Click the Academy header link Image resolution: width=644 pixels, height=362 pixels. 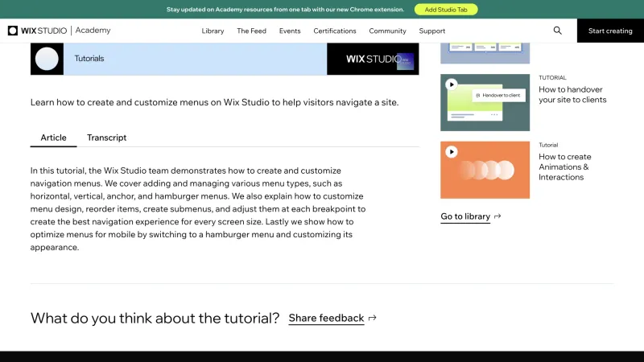coord(93,31)
